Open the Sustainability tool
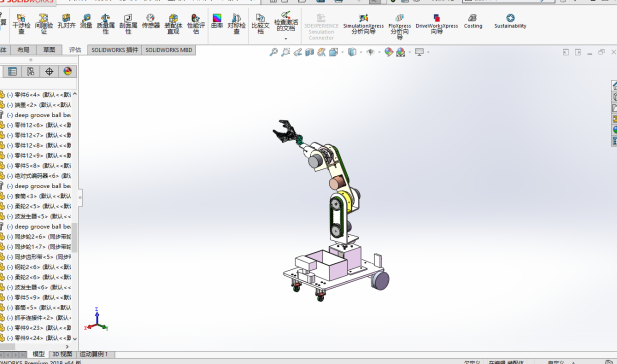 pyautogui.click(x=510, y=21)
